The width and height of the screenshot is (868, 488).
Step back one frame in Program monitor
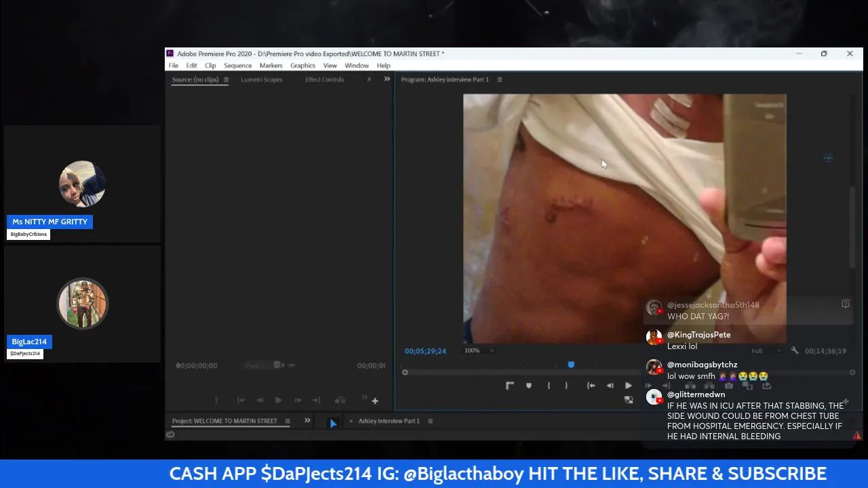(x=610, y=386)
